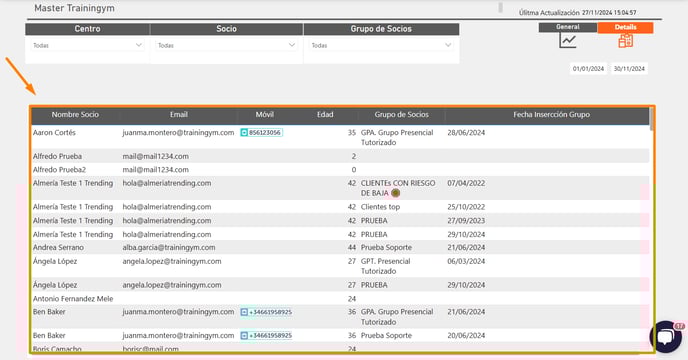Click the orange Details report icon
Screen dimensions: 688x360
626,41
